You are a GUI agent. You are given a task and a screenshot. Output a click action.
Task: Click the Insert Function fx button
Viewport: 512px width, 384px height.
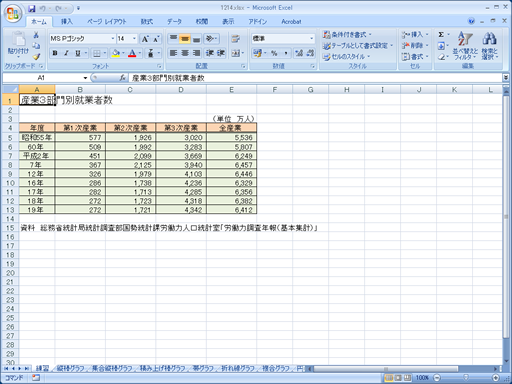pos(123,78)
